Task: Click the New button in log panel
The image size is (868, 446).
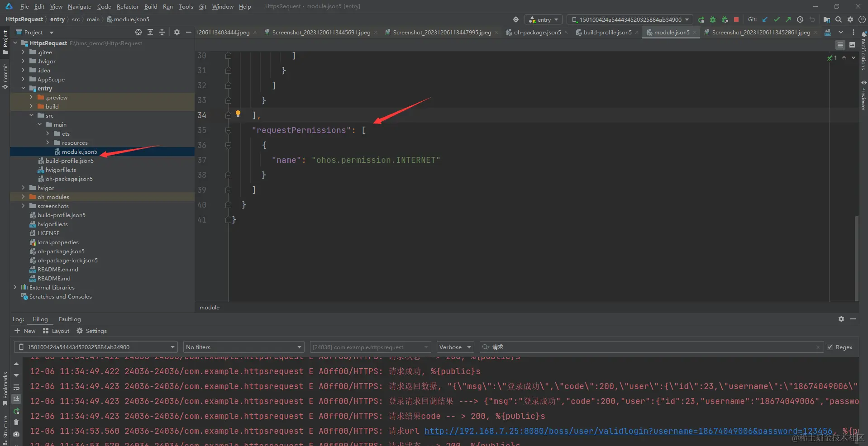Action: (x=25, y=331)
